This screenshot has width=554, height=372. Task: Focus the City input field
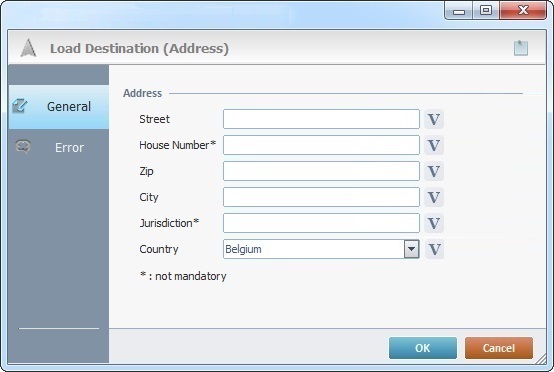tap(321, 197)
